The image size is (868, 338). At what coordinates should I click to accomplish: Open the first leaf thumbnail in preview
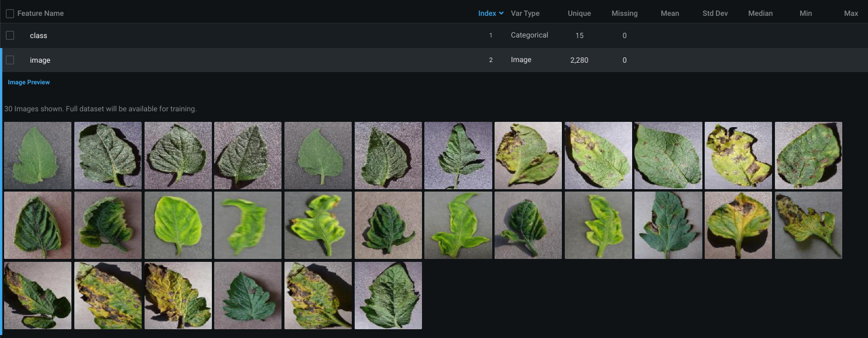[37, 155]
